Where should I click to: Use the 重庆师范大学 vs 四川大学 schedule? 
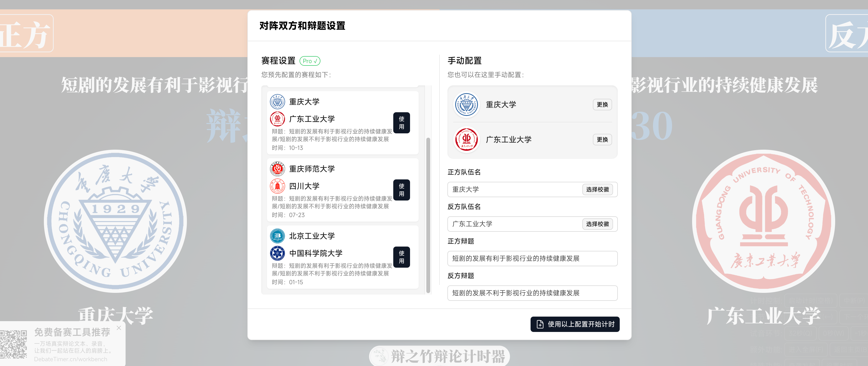pyautogui.click(x=402, y=189)
